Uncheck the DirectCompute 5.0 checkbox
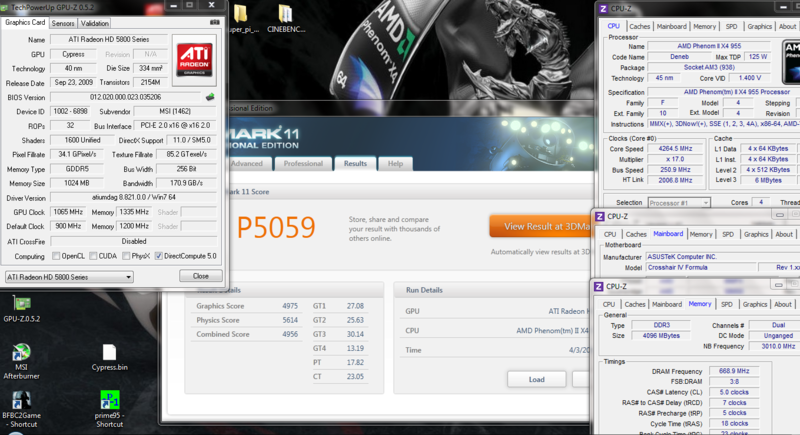 coord(158,255)
